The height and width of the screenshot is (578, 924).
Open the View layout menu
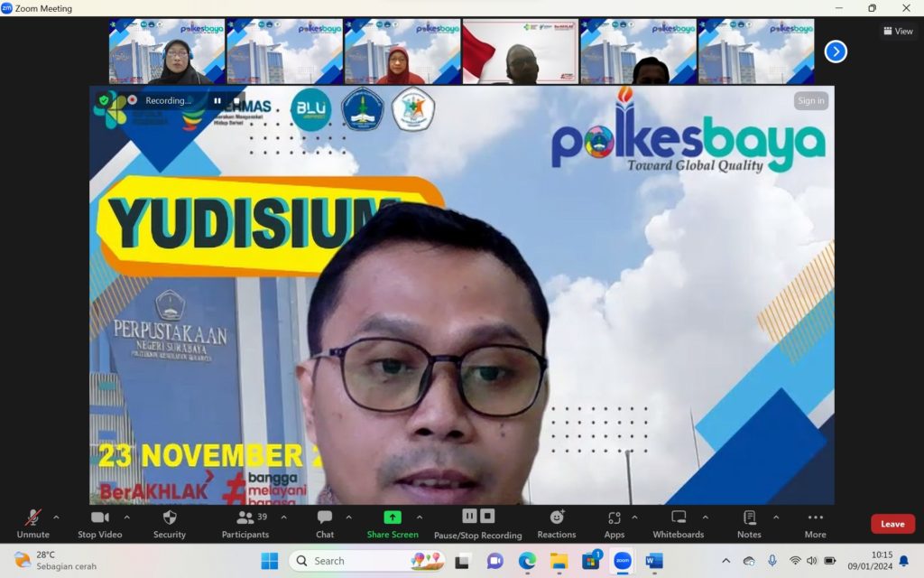click(898, 32)
